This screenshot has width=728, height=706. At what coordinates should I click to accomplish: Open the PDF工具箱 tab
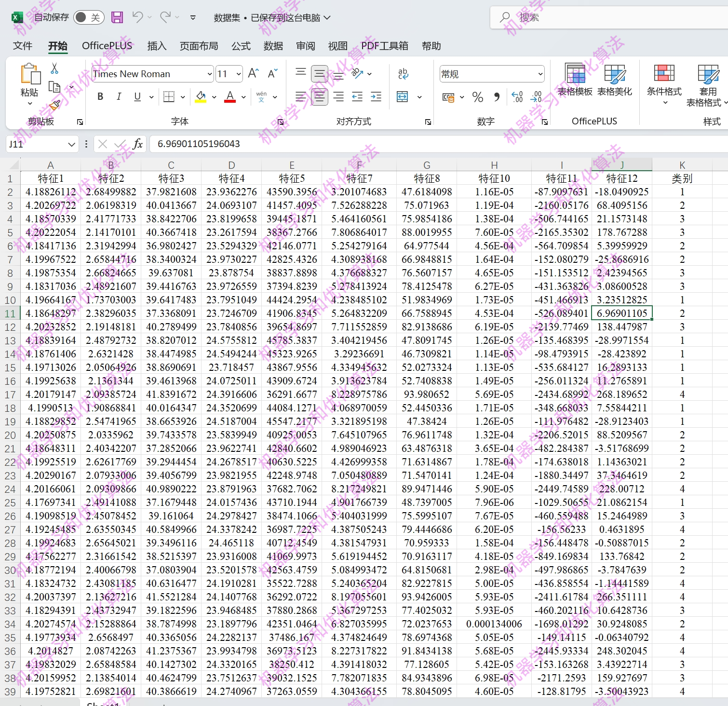tap(385, 46)
